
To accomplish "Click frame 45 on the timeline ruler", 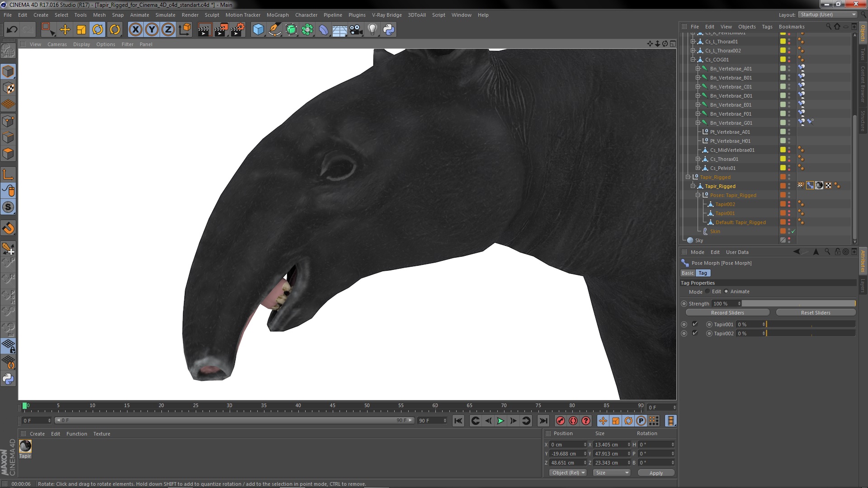I will [x=332, y=407].
